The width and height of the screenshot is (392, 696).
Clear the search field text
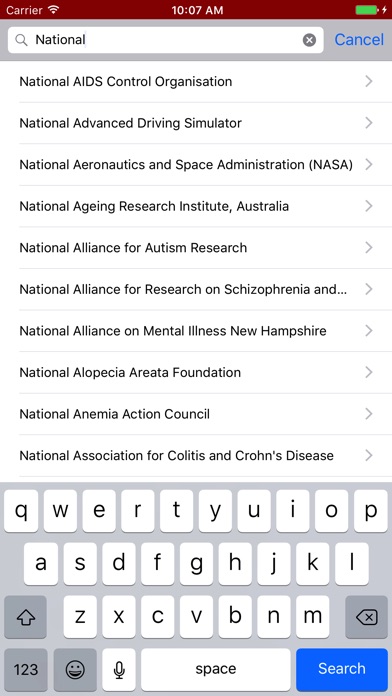(309, 40)
